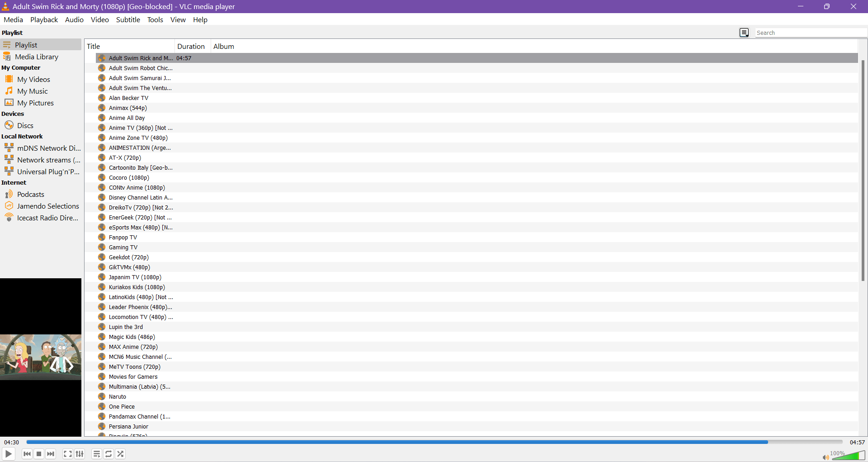Select Network streams entry
The height and width of the screenshot is (462, 868).
[41, 160]
